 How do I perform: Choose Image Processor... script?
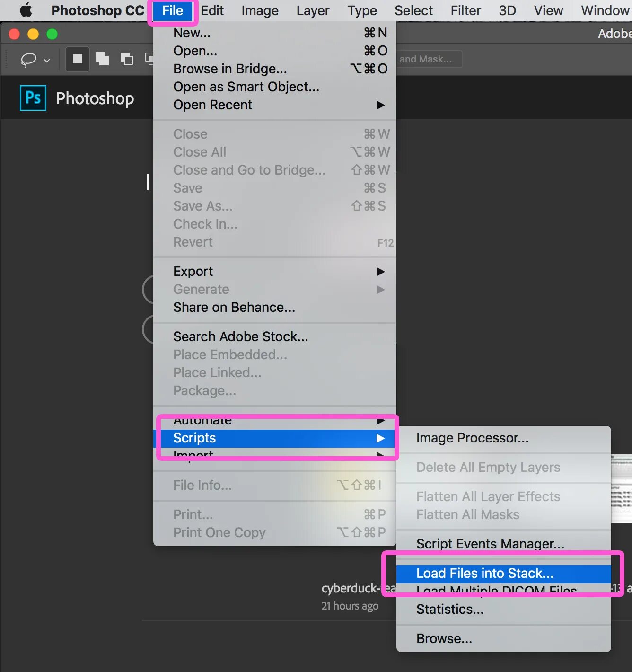(x=504, y=438)
